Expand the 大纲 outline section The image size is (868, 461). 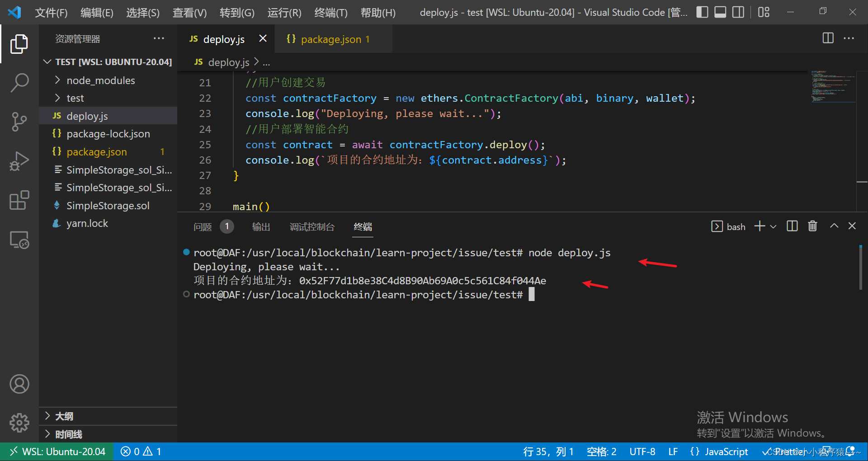108,416
